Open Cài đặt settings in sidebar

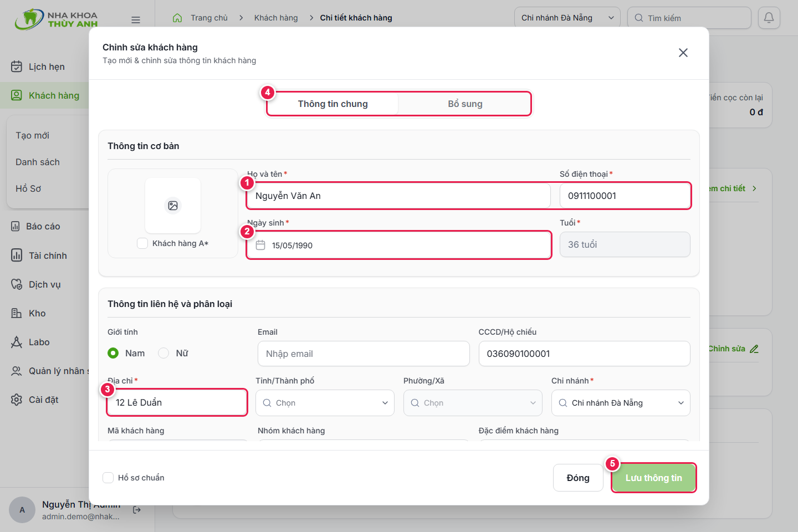click(44, 400)
